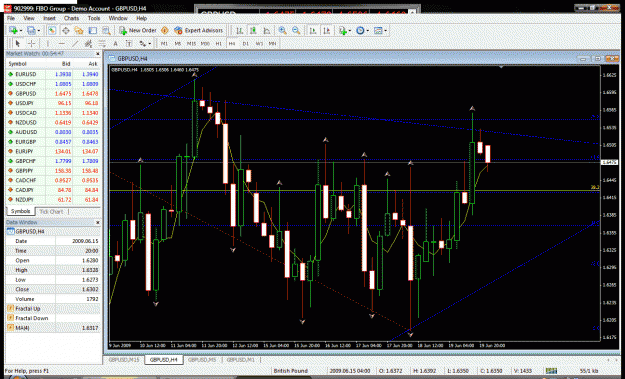Switch to the Symbols tab
This screenshot has height=379, width=625.
[x=20, y=212]
